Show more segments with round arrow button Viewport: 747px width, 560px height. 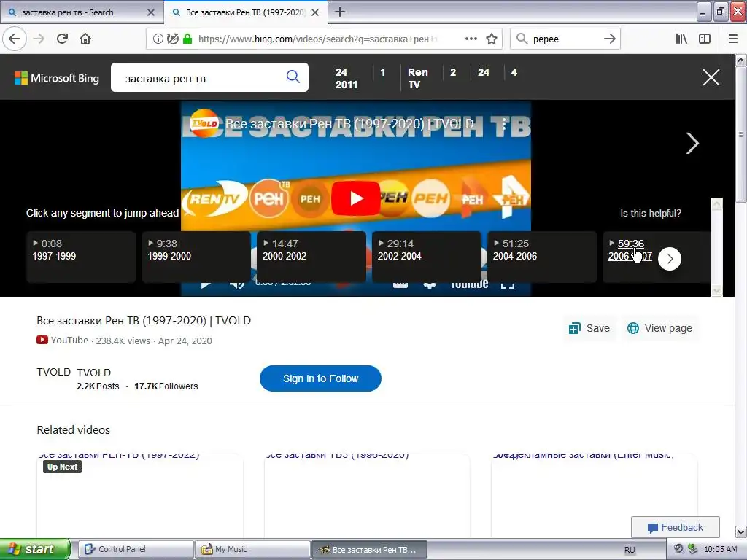(670, 259)
